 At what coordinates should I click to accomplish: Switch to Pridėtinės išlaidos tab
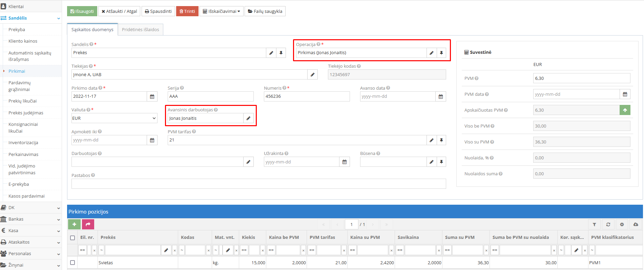140,29
